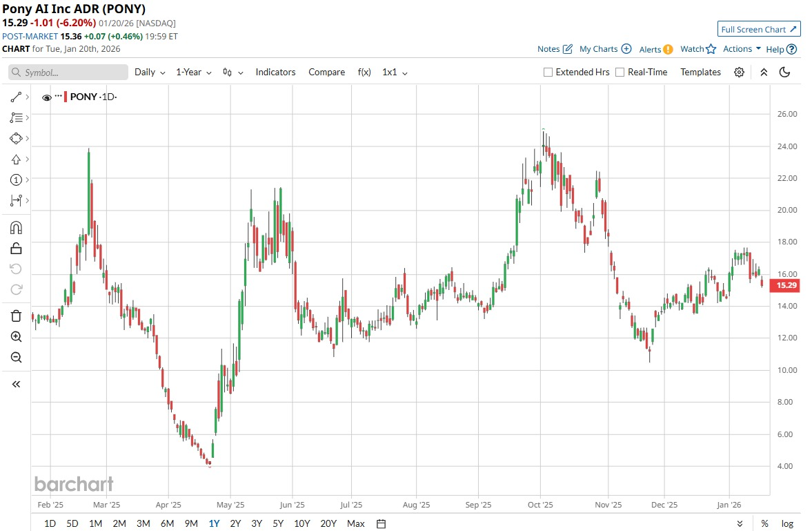Open the Daily frequency dropdown
The width and height of the screenshot is (812, 531).
click(x=150, y=72)
